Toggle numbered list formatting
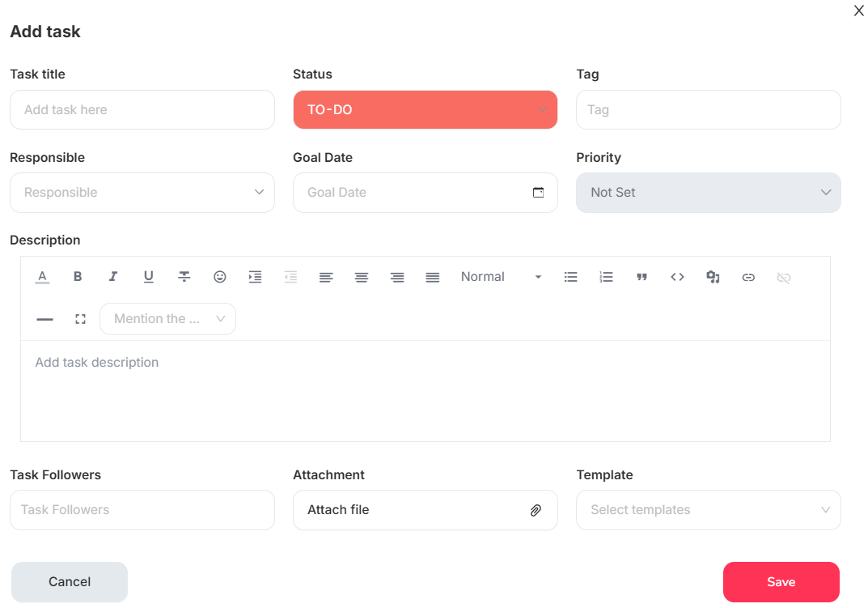 tap(607, 276)
